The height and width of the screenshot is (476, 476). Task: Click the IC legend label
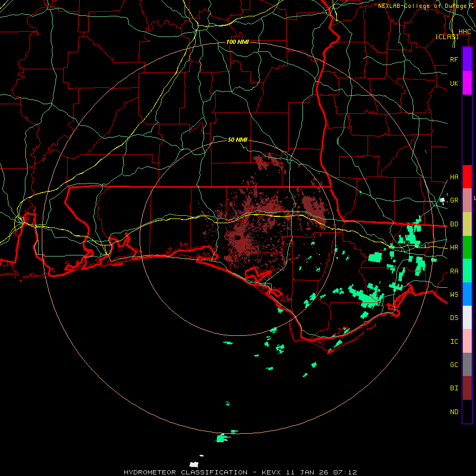coord(454,342)
